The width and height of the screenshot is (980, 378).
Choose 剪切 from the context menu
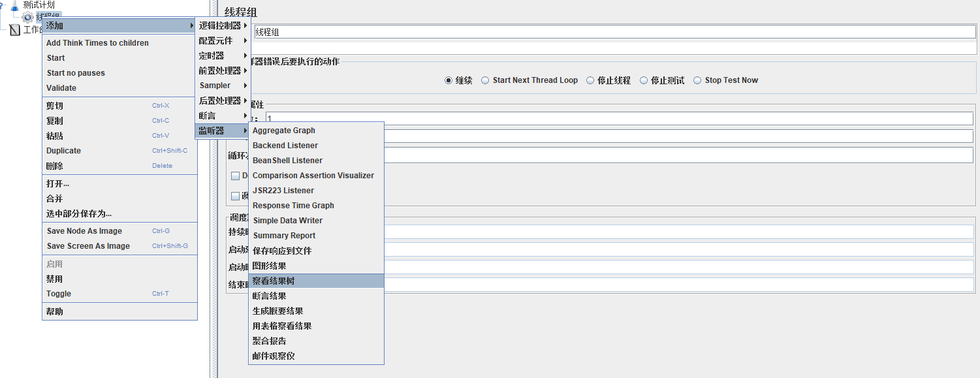119,106
